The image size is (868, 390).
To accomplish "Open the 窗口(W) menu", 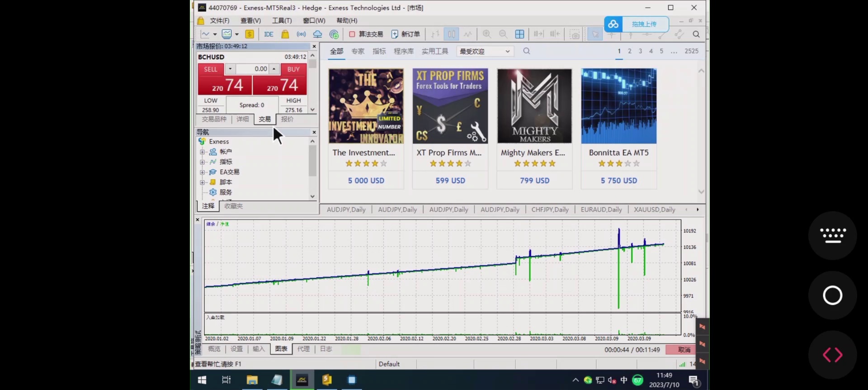I will [314, 21].
